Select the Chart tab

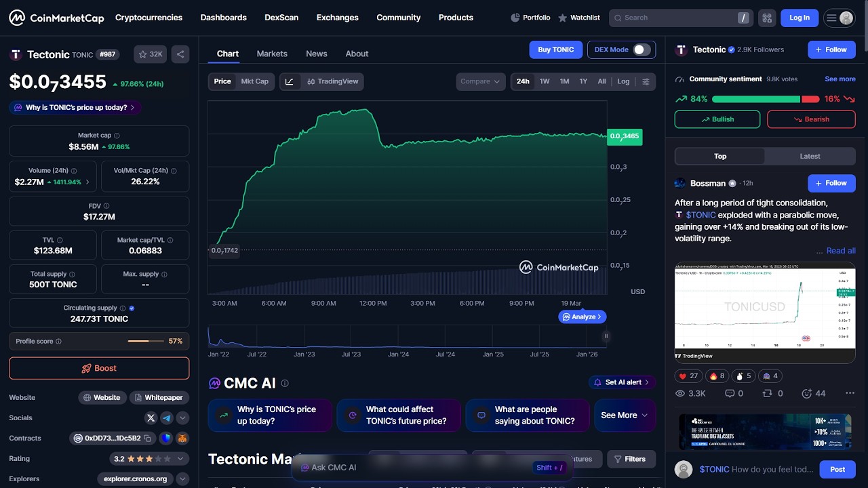(228, 54)
